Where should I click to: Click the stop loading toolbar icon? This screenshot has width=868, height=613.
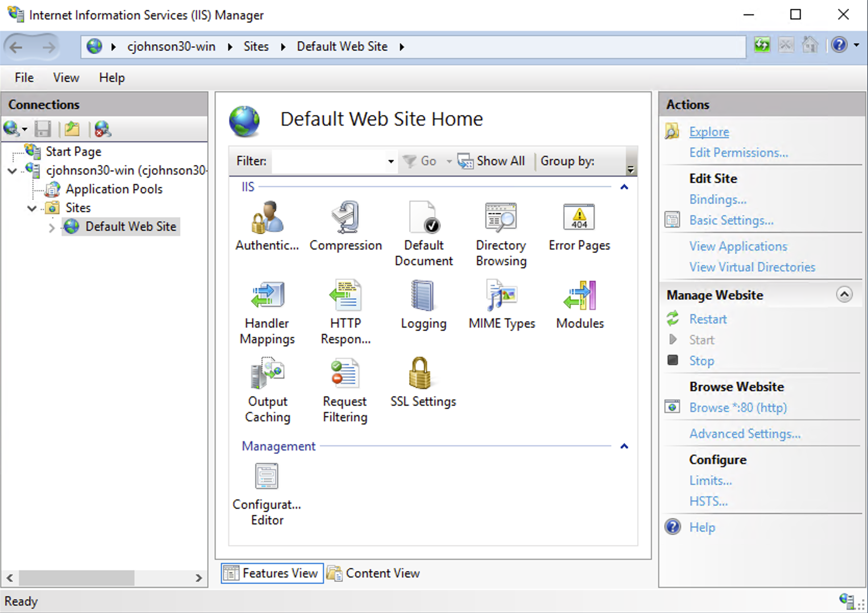tap(786, 45)
